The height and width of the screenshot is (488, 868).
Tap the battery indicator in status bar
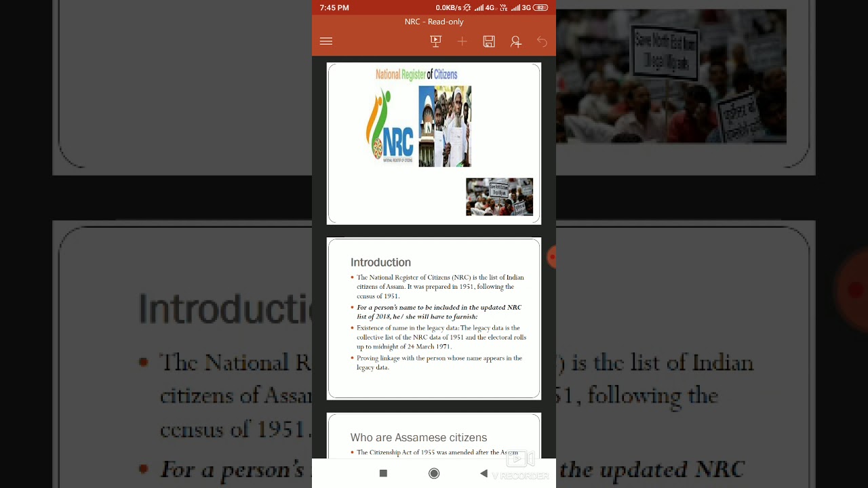click(540, 7)
